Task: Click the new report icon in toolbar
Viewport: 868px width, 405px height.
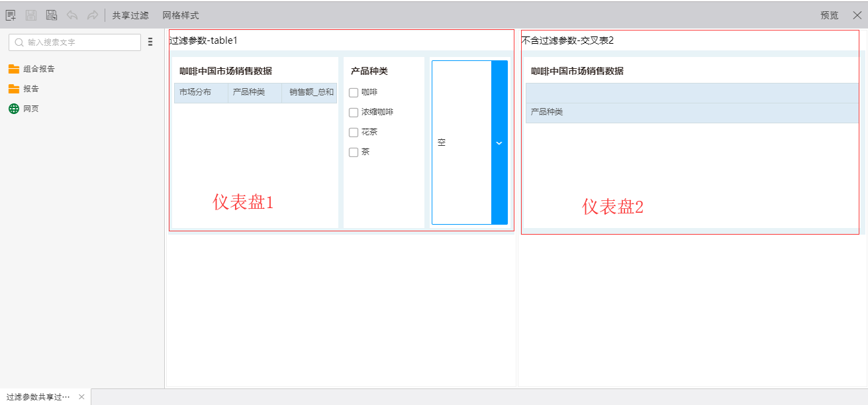Action: point(11,15)
